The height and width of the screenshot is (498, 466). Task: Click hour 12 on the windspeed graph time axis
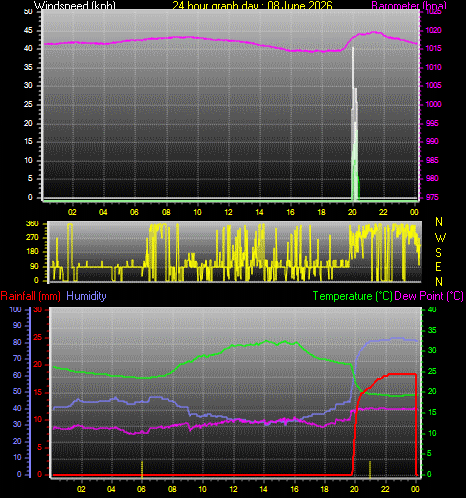(228, 212)
